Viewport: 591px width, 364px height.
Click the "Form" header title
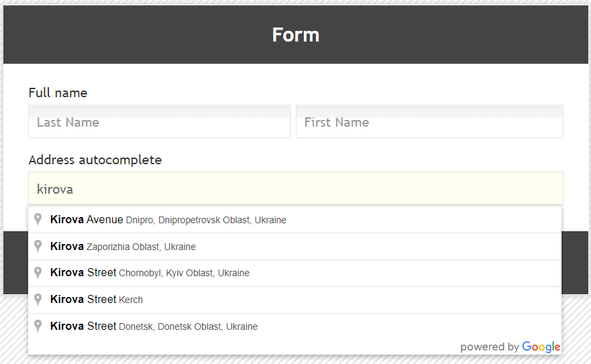(295, 35)
